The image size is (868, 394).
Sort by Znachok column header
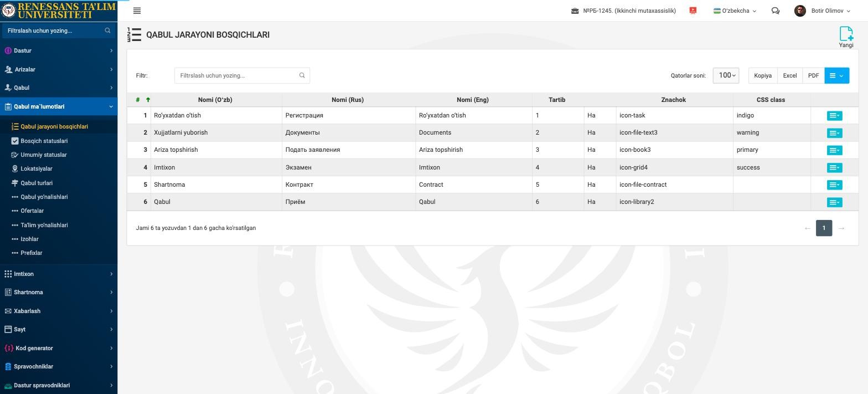click(674, 100)
